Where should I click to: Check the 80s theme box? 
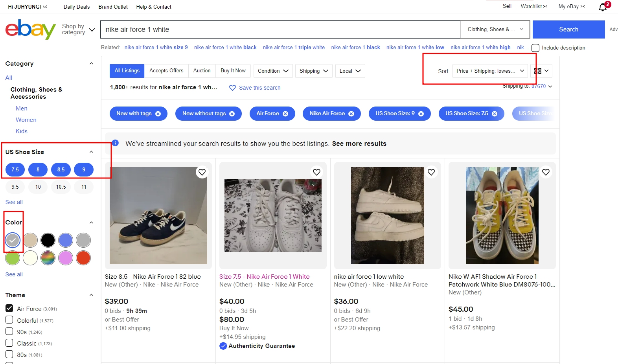click(9, 354)
